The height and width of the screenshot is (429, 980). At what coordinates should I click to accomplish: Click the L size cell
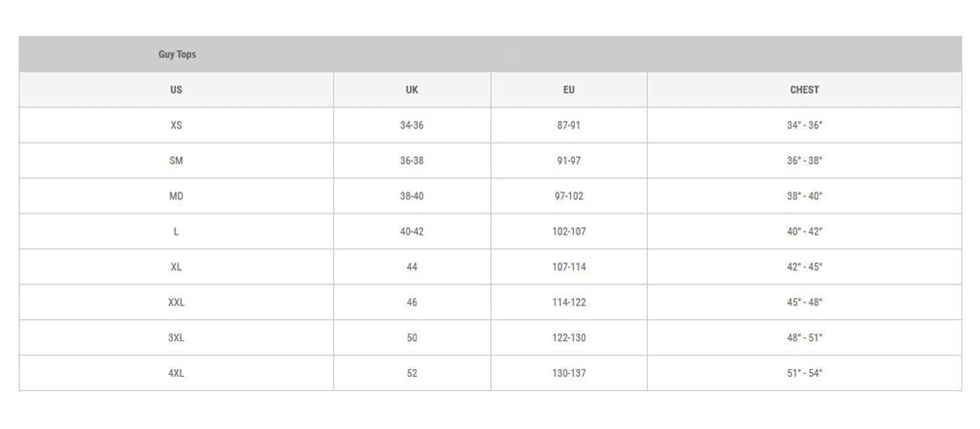pos(176,232)
